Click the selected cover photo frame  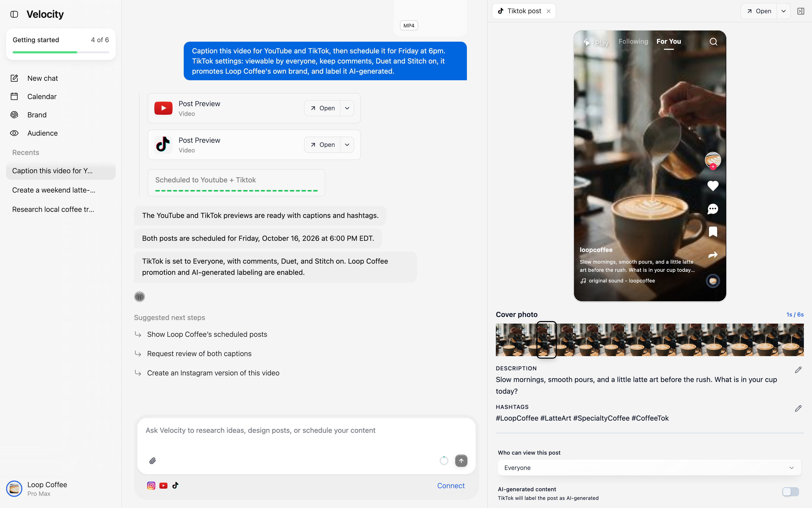click(546, 340)
